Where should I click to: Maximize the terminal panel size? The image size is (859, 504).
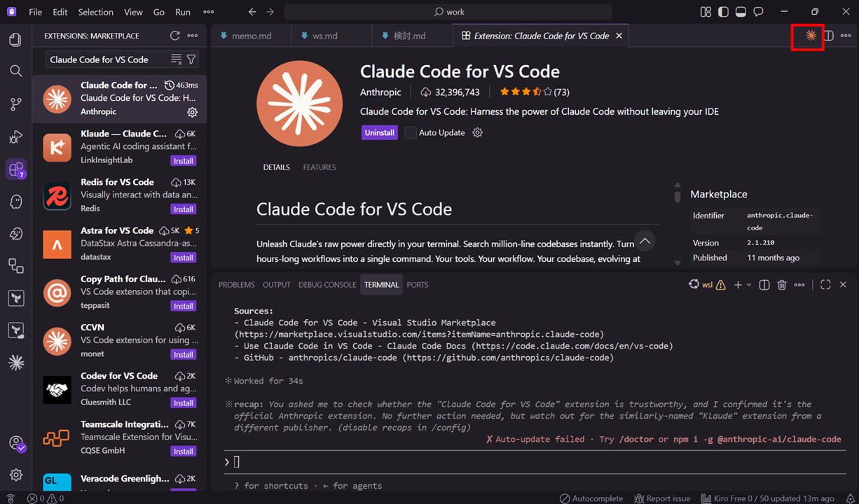click(x=825, y=285)
